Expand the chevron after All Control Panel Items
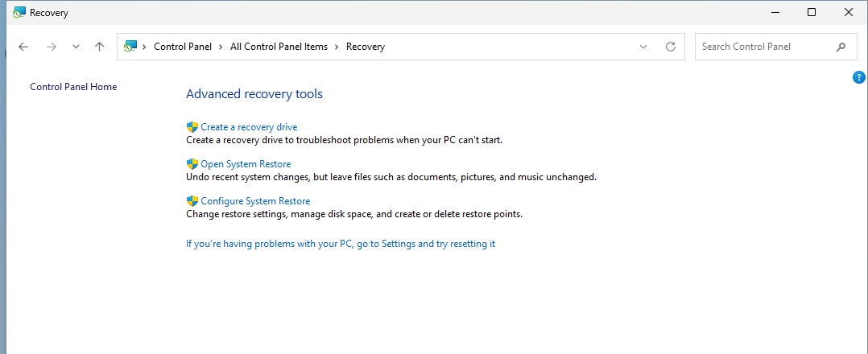Image resolution: width=868 pixels, height=354 pixels. tap(337, 47)
